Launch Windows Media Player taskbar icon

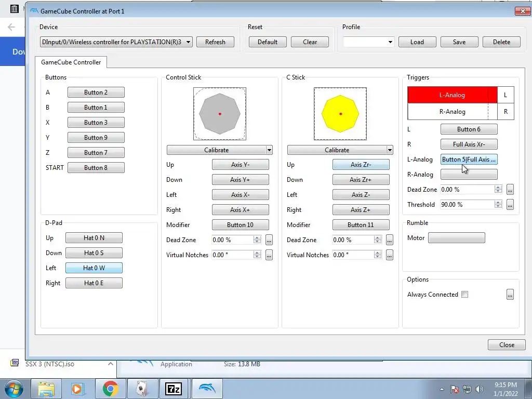point(78,389)
